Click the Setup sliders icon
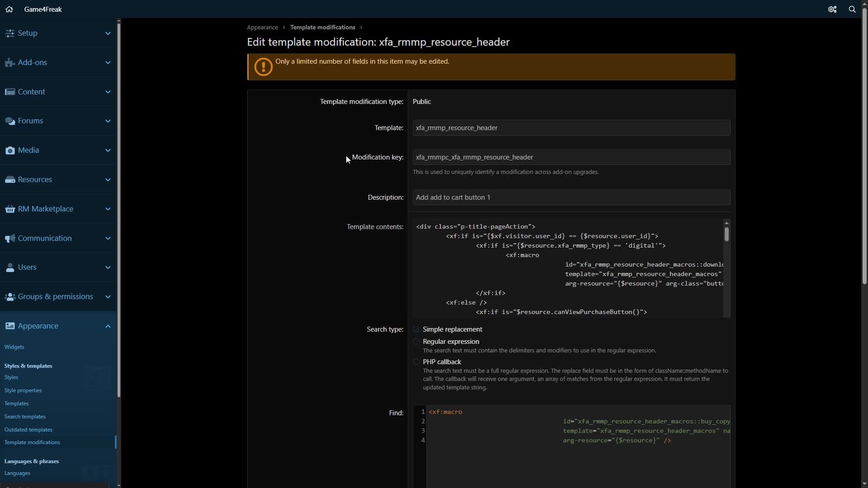This screenshot has height=488, width=868. 10,33
